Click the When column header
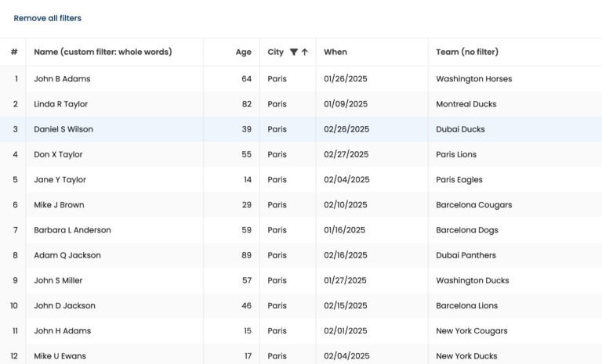The image size is (602, 364). pyautogui.click(x=335, y=52)
